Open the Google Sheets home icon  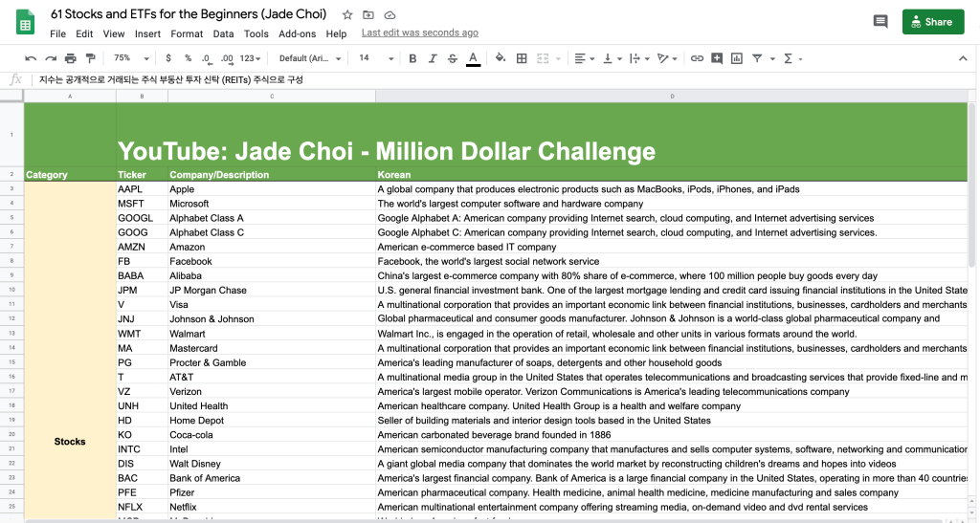(x=25, y=22)
